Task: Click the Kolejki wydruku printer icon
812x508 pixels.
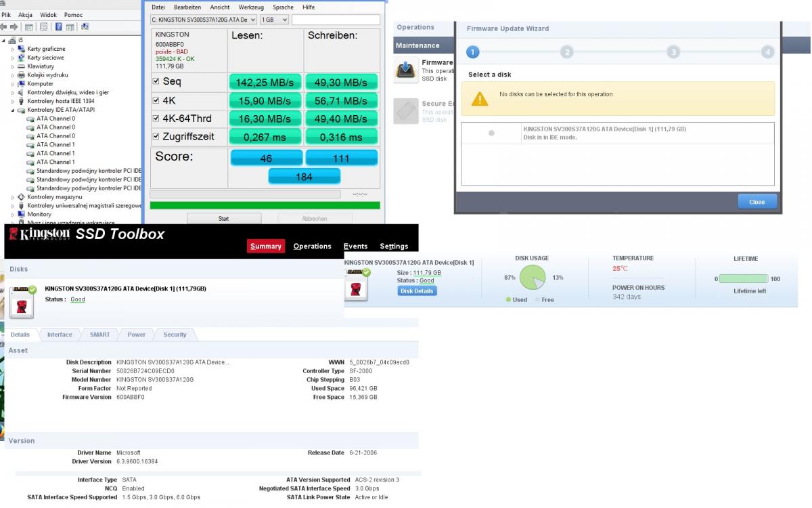Action: point(21,75)
